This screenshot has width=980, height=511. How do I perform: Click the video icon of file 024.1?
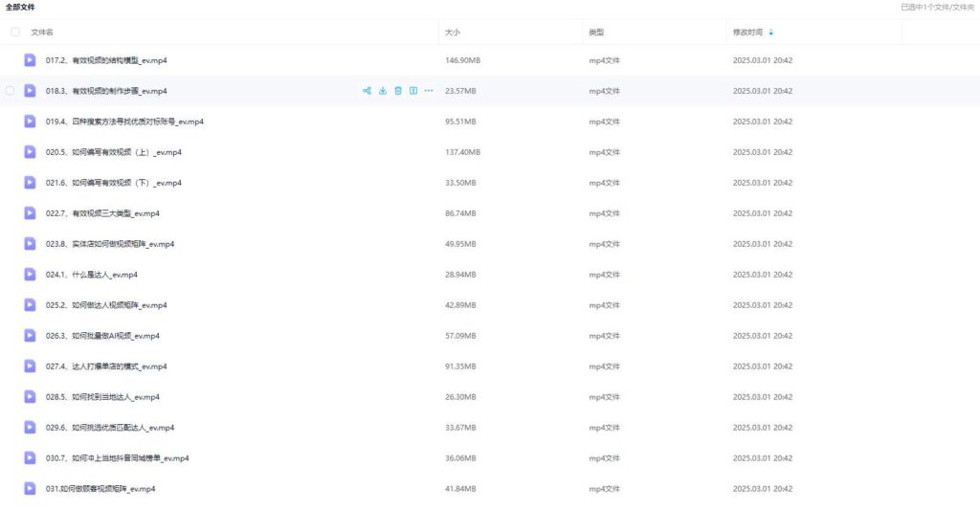31,275
